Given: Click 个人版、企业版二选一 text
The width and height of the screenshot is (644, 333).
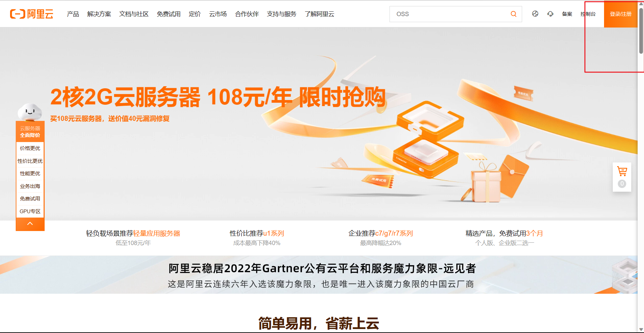Looking at the screenshot, I should (504, 243).
